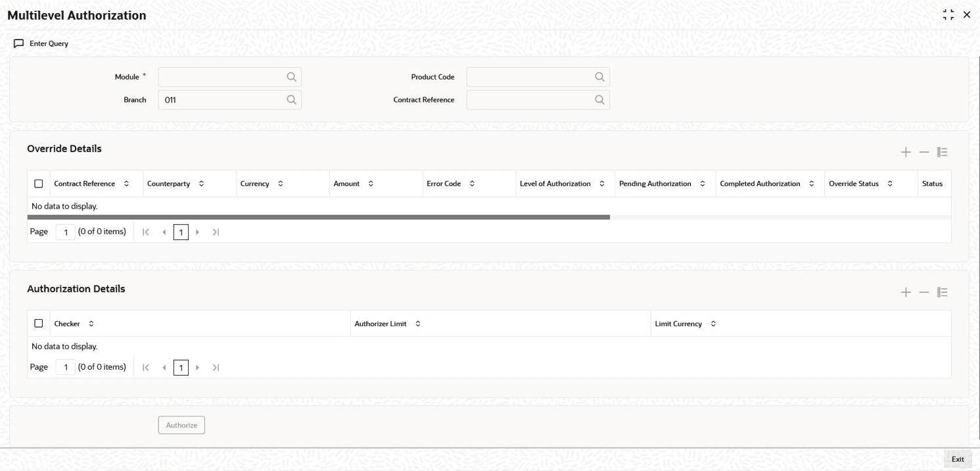Open single view of Override Details
Image resolution: width=980 pixels, height=471 pixels.
pos(943,152)
